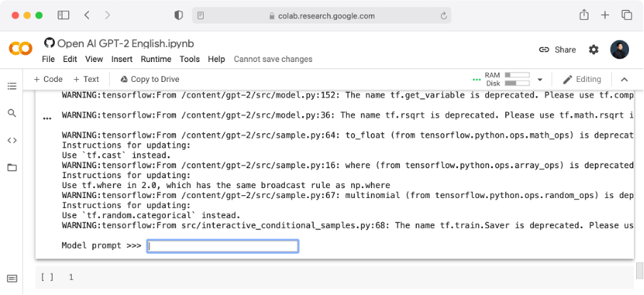Open the table of contents sidebar icon
Viewport: 644px width, 295px height.
point(12,86)
